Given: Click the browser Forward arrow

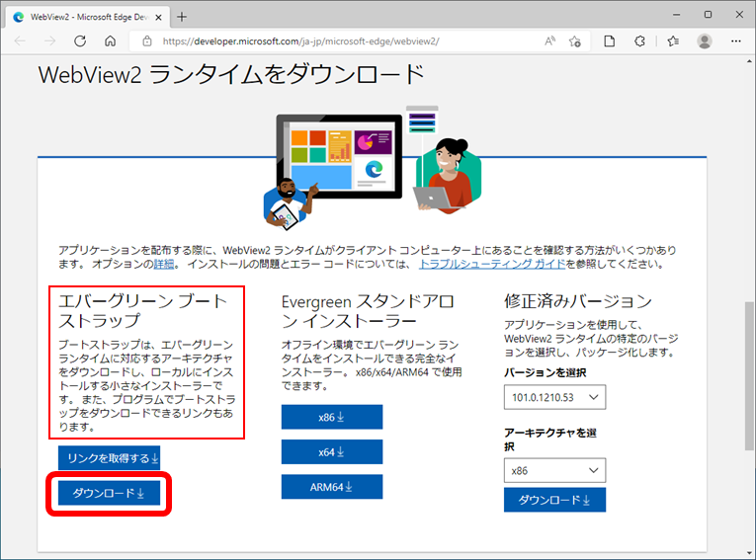Looking at the screenshot, I should coord(49,40).
